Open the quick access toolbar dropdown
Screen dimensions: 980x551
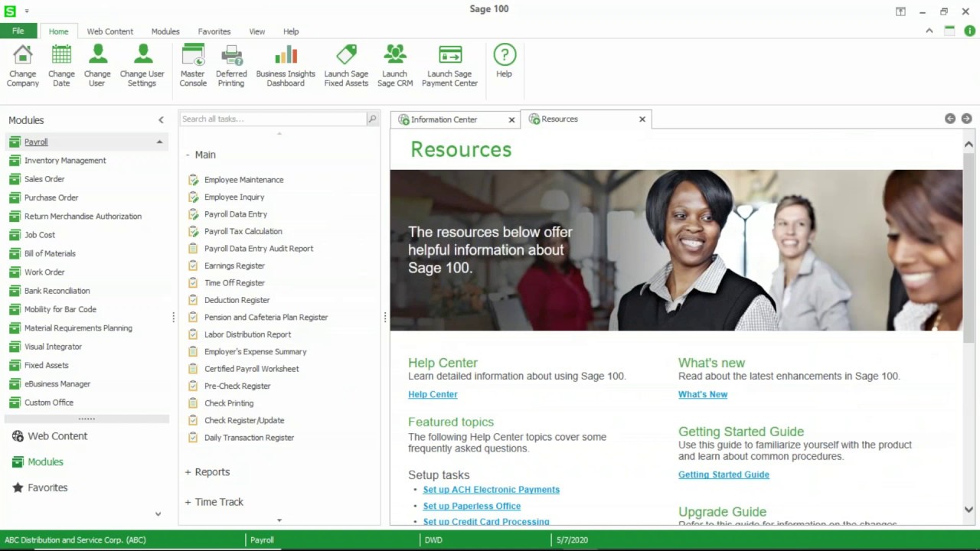click(26, 11)
